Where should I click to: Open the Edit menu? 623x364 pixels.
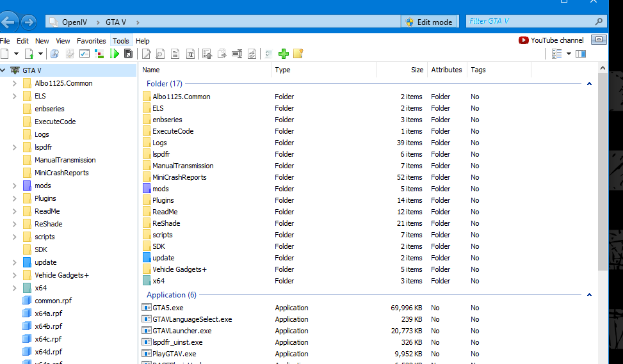click(22, 41)
